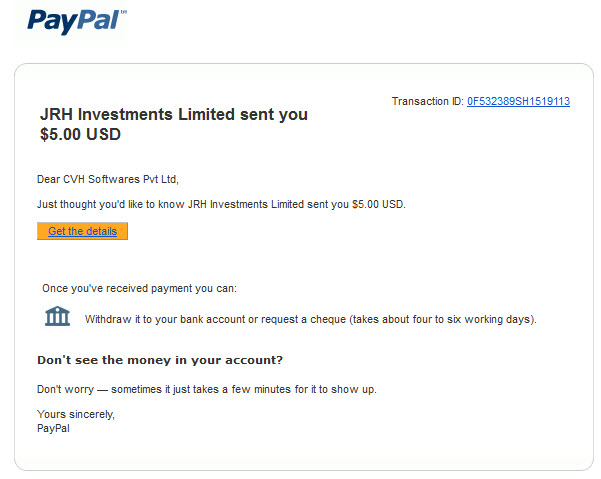Screen dimensions: 601x479
Task: Open transaction ID 0F532389SH1519113 link
Action: coord(518,101)
